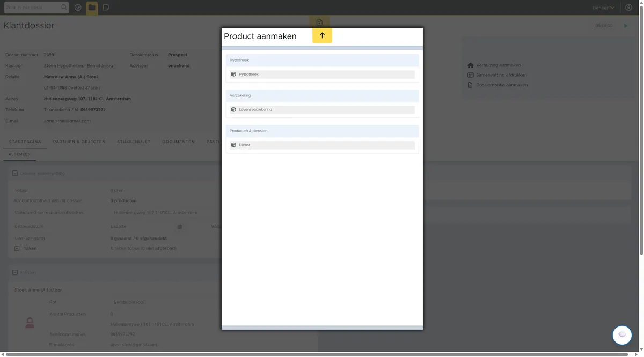This screenshot has height=357, width=644.
Task: Click the phone number 0619973292 in header
Action: 93,110
